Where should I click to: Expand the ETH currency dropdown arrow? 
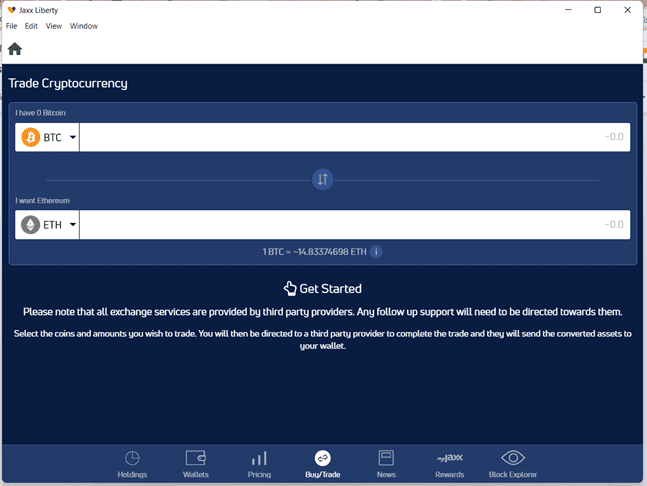pyautogui.click(x=73, y=224)
